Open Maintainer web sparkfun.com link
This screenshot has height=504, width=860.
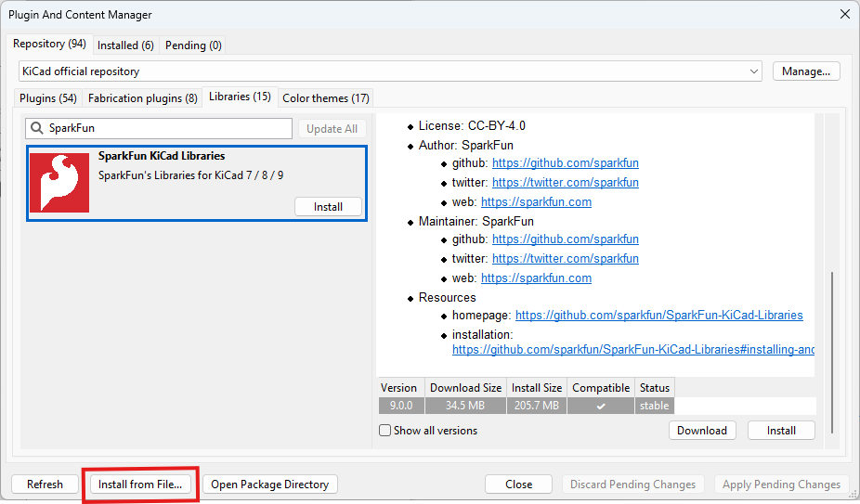537,278
